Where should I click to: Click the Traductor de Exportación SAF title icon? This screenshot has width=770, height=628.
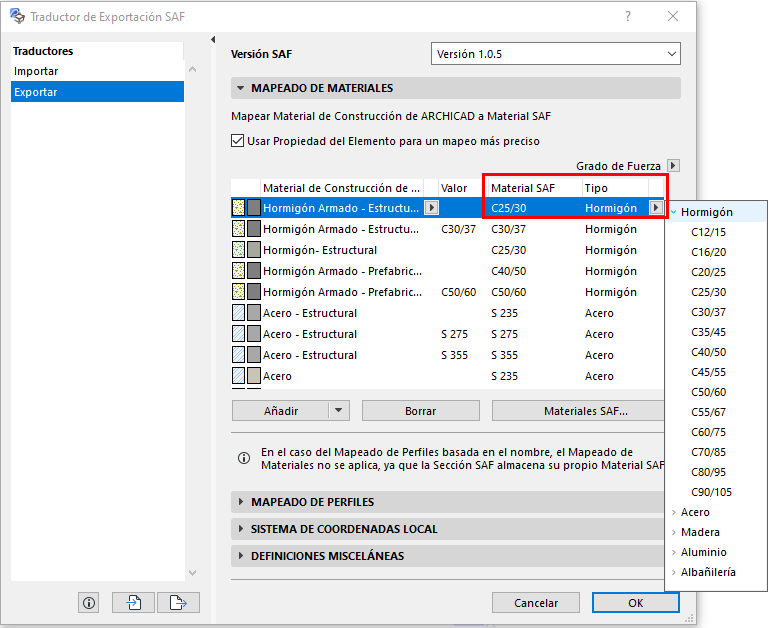click(x=17, y=16)
